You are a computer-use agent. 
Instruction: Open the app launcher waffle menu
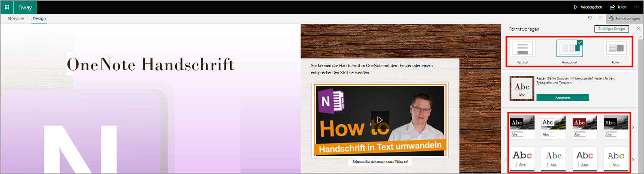point(7,7)
